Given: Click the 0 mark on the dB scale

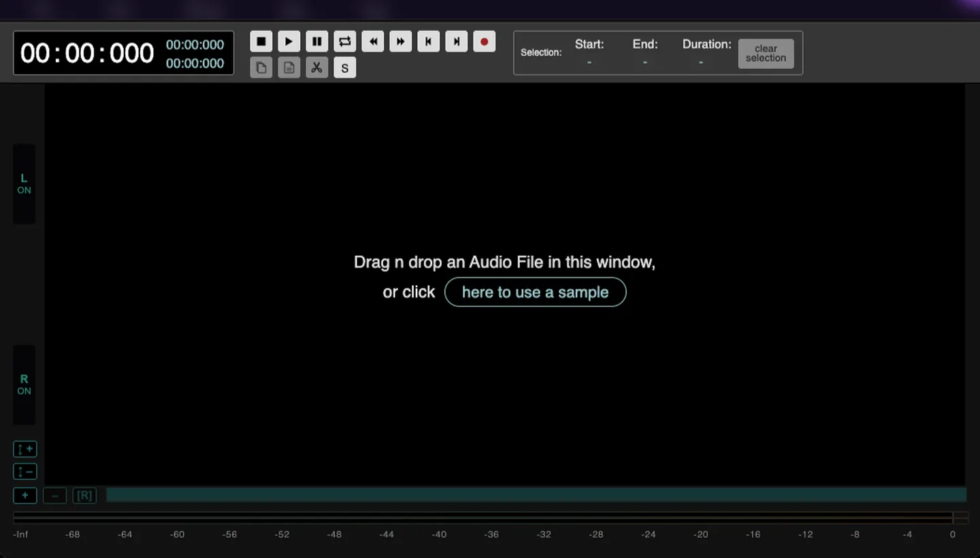Looking at the screenshot, I should [953, 534].
